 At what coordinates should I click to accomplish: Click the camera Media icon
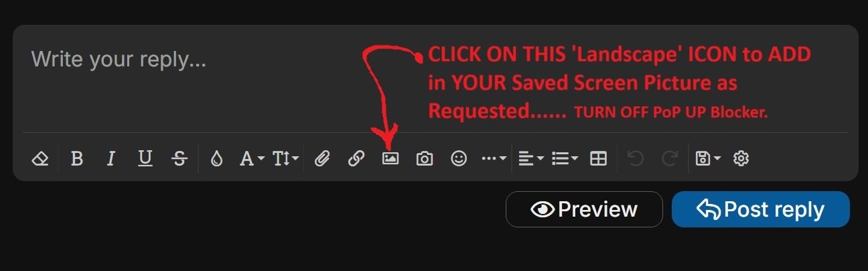[425, 159]
